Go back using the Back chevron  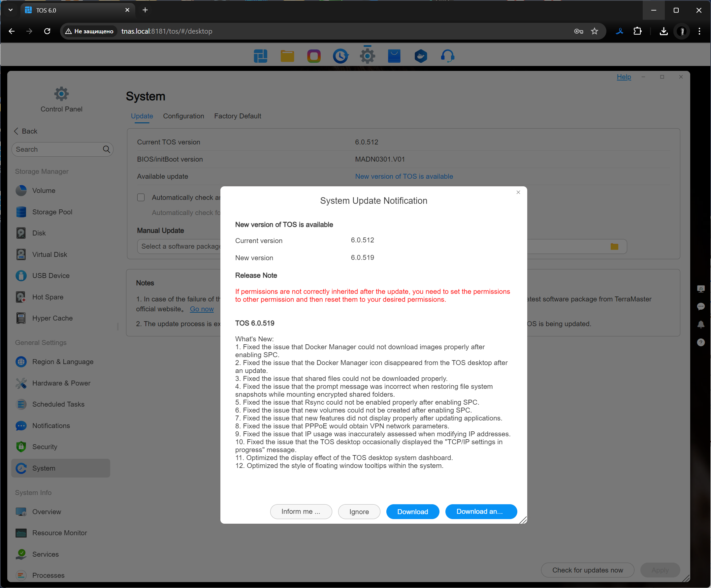16,131
